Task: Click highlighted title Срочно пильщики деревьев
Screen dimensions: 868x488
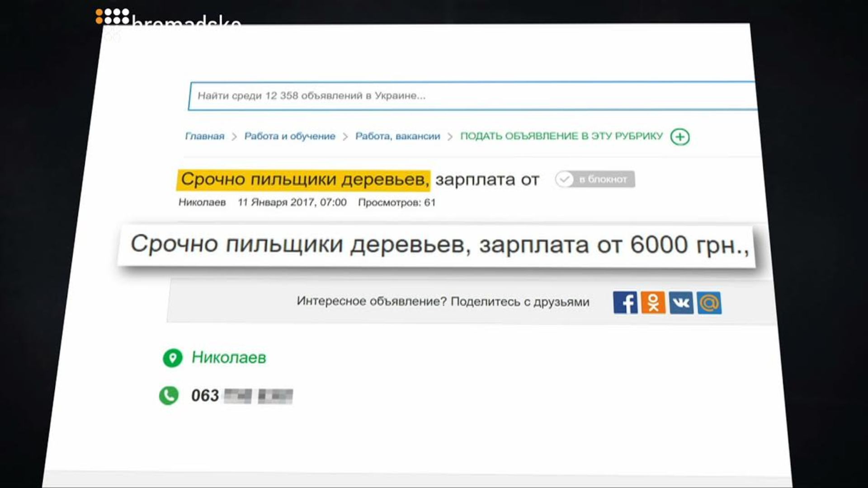Action: tap(304, 179)
